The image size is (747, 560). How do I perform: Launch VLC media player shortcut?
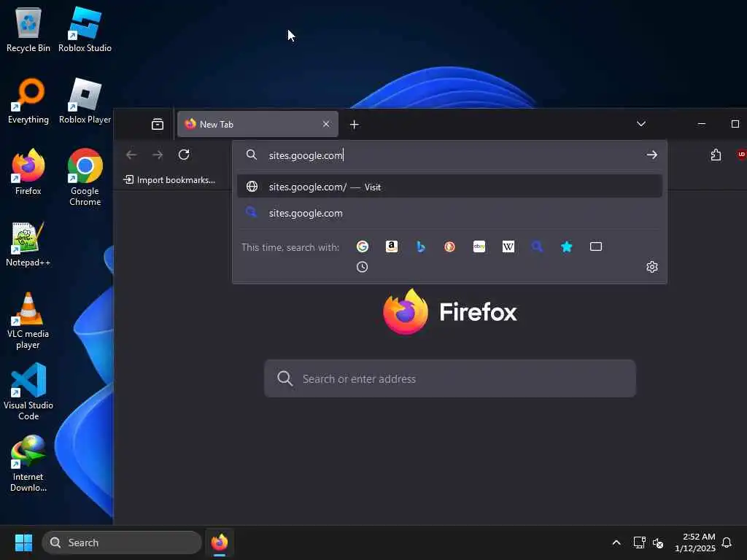tap(28, 321)
